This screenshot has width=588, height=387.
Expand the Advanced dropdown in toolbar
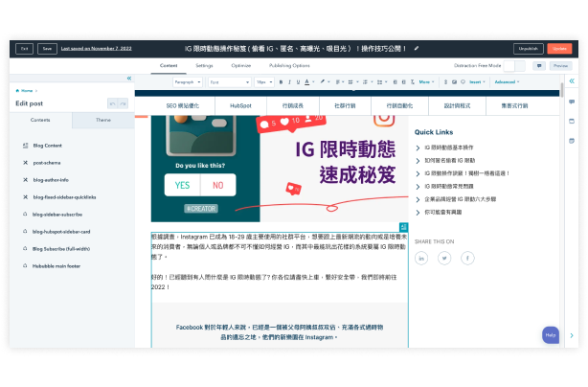tap(506, 82)
